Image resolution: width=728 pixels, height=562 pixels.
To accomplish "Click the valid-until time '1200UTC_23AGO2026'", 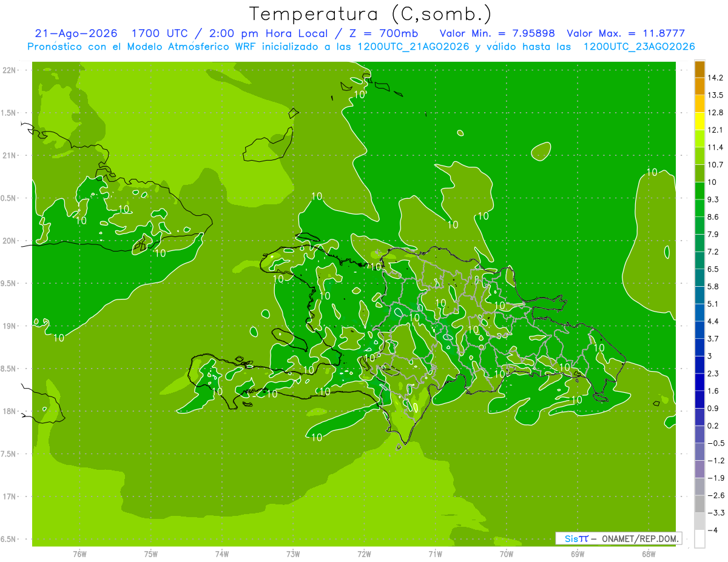I will click(x=639, y=47).
